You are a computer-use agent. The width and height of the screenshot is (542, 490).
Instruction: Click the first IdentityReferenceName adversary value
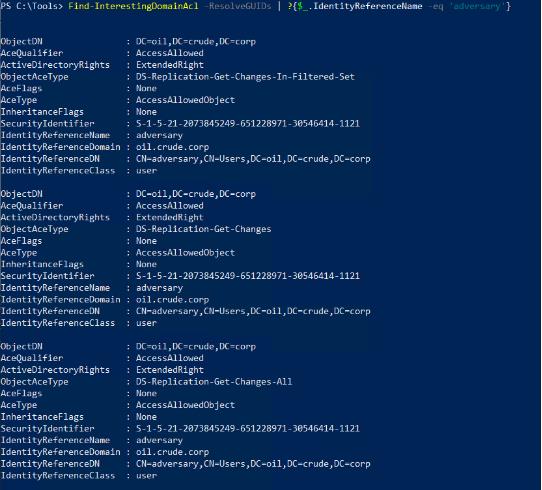pyautogui.click(x=159, y=135)
